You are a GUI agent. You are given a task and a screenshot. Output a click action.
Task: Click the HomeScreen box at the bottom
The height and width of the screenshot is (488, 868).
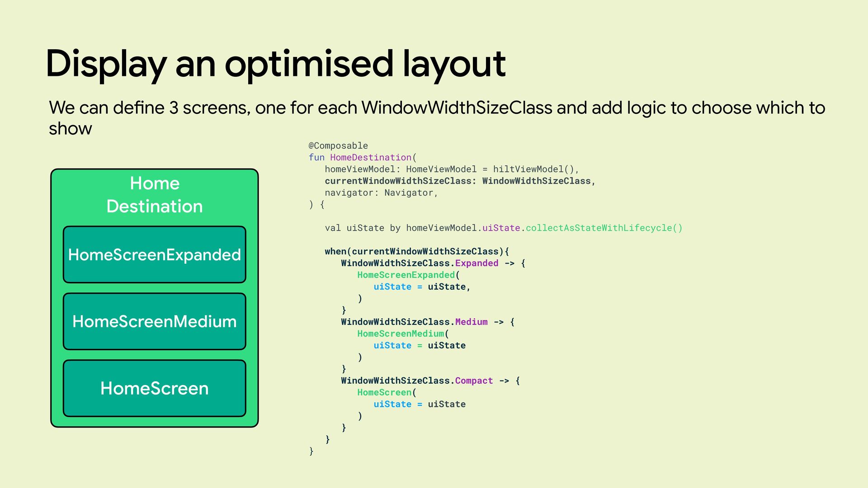(x=154, y=388)
